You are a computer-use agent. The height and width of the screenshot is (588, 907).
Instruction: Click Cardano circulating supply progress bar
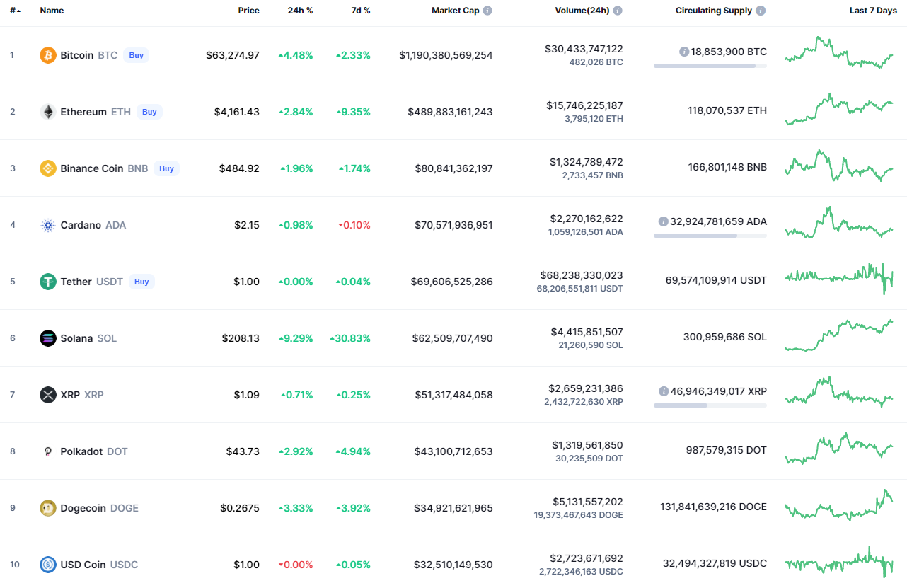click(x=710, y=236)
